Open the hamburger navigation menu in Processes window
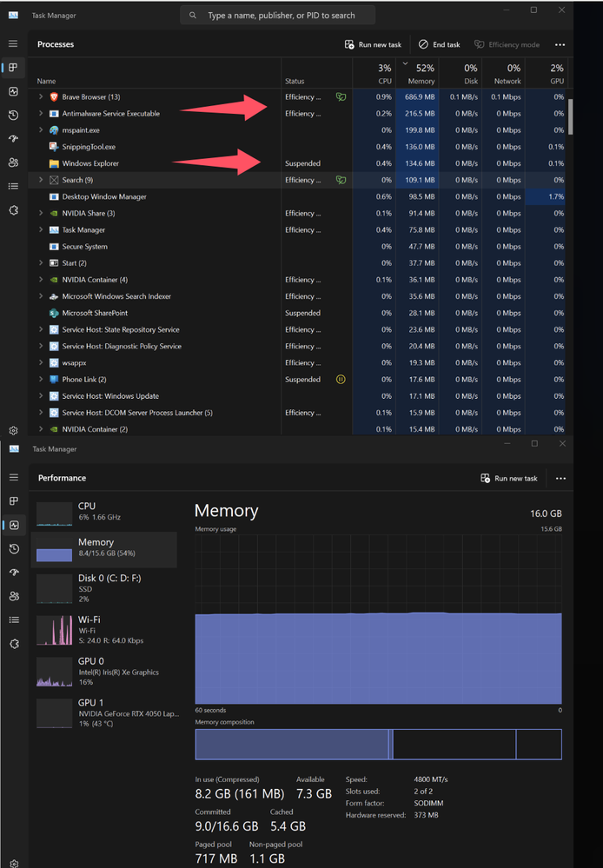The image size is (603, 868). pyautogui.click(x=13, y=43)
